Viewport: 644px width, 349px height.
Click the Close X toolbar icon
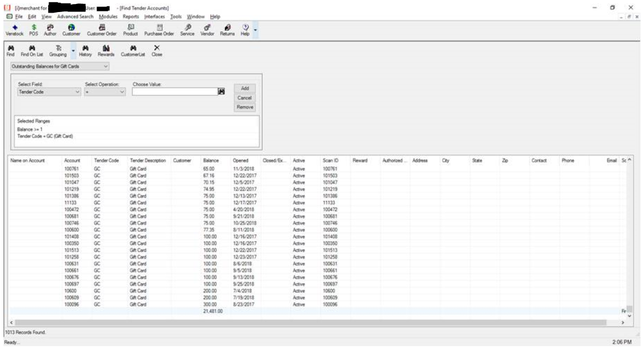pos(157,50)
